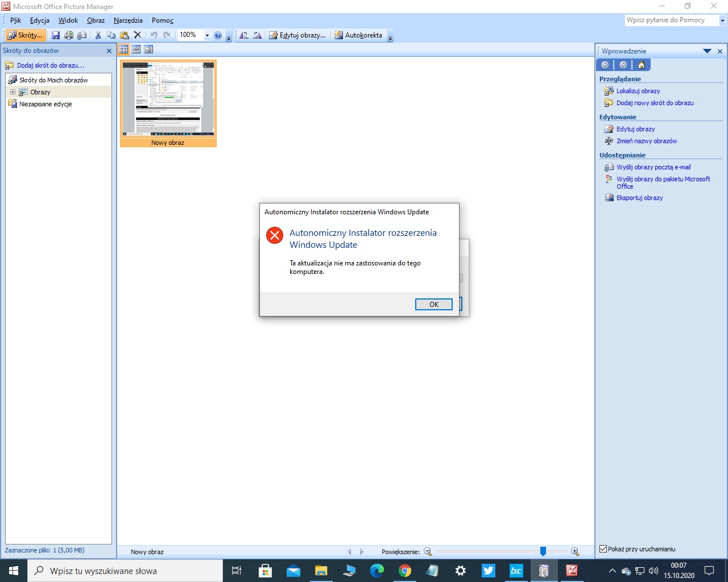Click the Home icon in the Wprowadzenie pane
Screen dimensions: 728x582
point(642,65)
